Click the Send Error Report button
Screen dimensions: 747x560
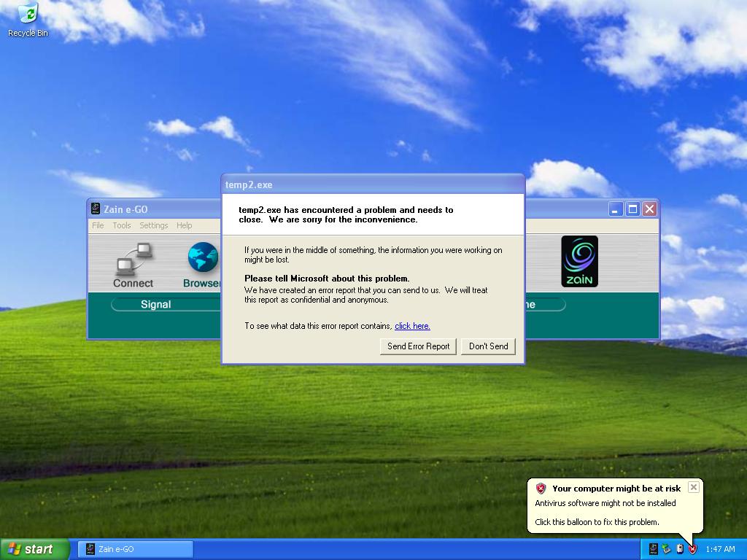(418, 346)
